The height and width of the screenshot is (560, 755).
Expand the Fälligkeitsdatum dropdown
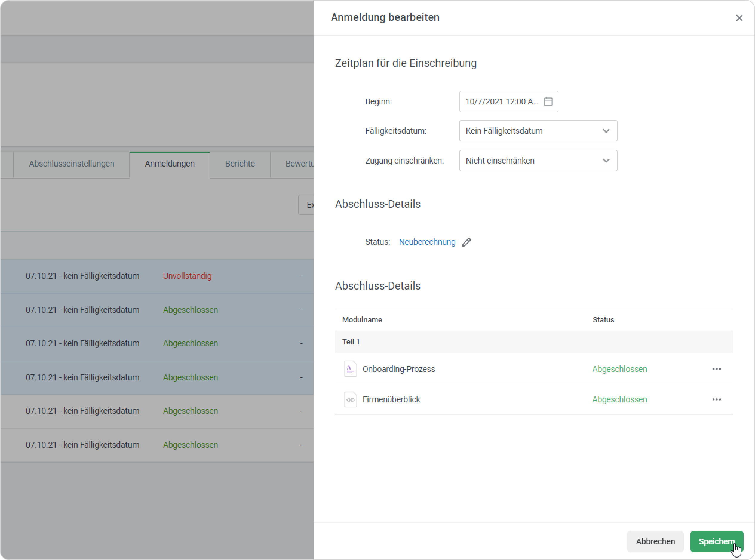click(x=538, y=131)
